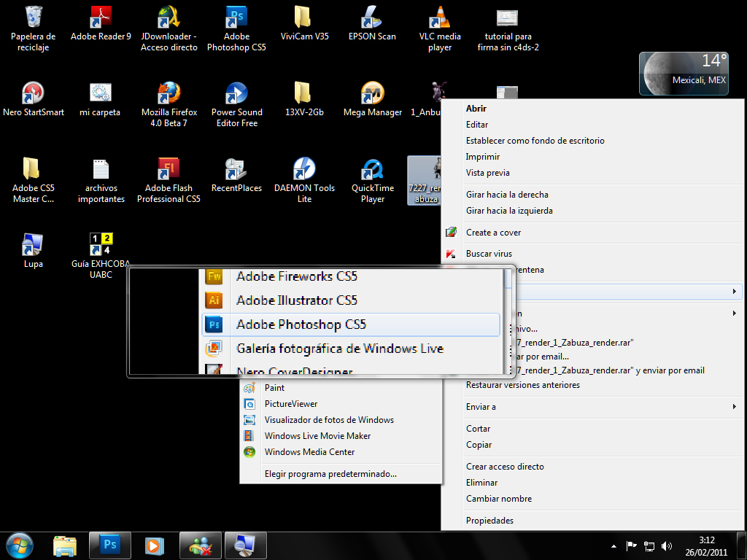Select Vista previa menu entry
Image resolution: width=747 pixels, height=560 pixels.
[x=592, y=173]
